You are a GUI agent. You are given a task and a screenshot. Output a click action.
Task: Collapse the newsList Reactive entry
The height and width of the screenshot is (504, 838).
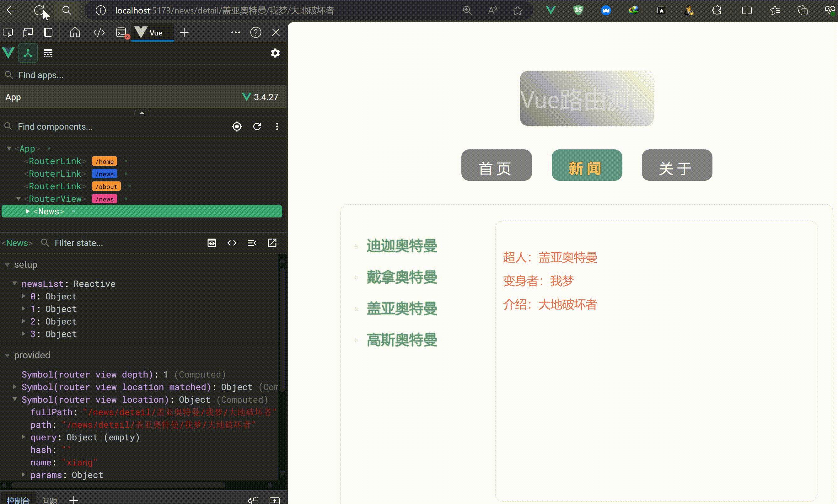click(15, 284)
